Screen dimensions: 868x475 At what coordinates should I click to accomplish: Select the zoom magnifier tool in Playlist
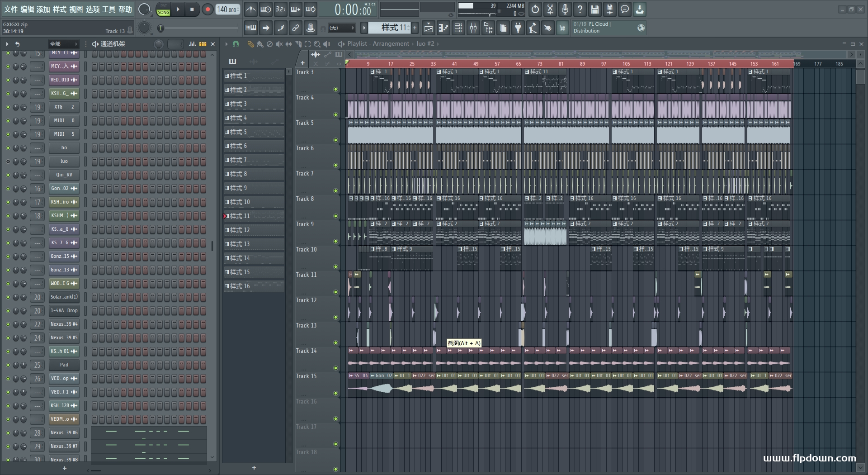[317, 44]
